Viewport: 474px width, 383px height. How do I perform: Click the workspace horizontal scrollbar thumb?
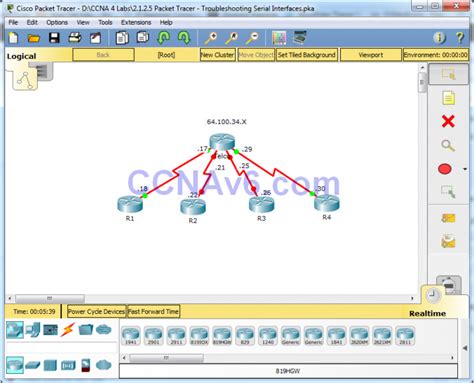50,298
